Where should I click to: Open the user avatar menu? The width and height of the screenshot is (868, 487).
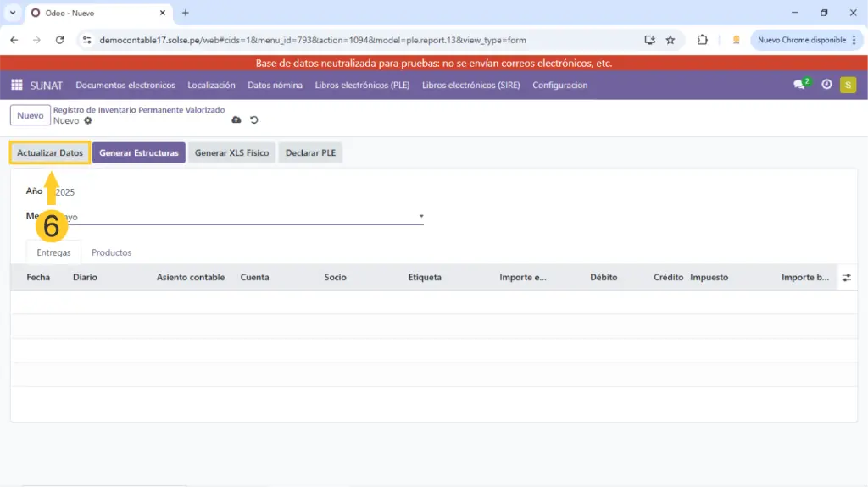coord(848,85)
